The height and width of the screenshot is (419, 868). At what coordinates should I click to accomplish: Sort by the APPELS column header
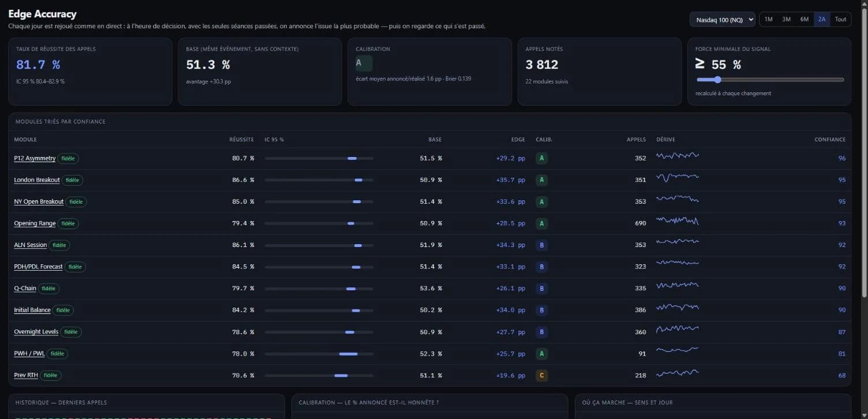(x=637, y=140)
